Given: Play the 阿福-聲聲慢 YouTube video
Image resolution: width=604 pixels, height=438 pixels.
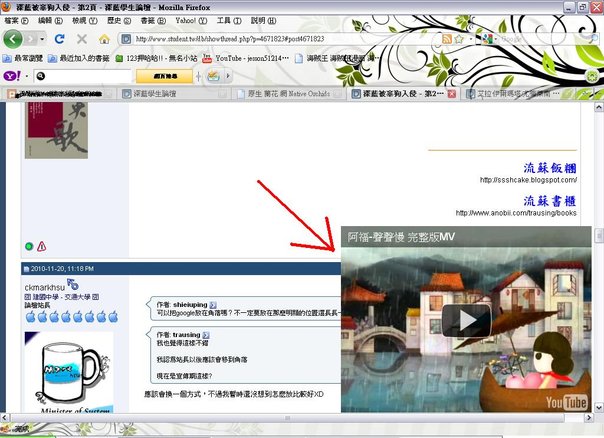Looking at the screenshot, I should [466, 320].
